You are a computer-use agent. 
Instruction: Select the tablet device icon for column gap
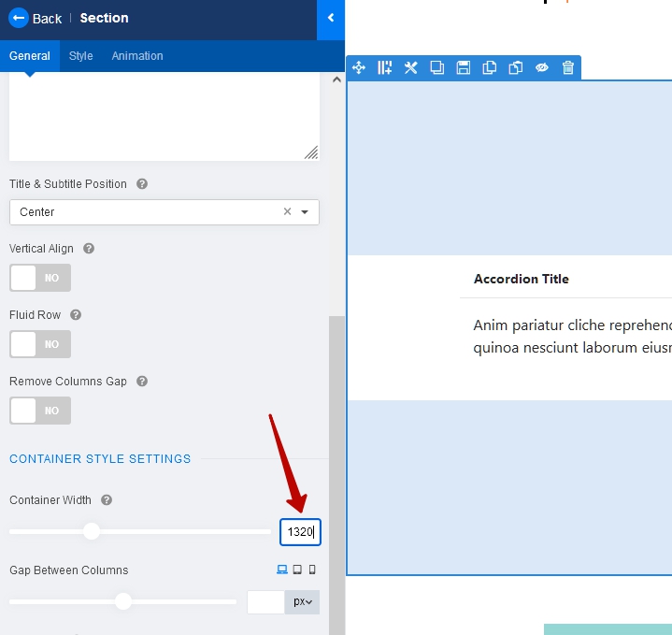point(297,570)
